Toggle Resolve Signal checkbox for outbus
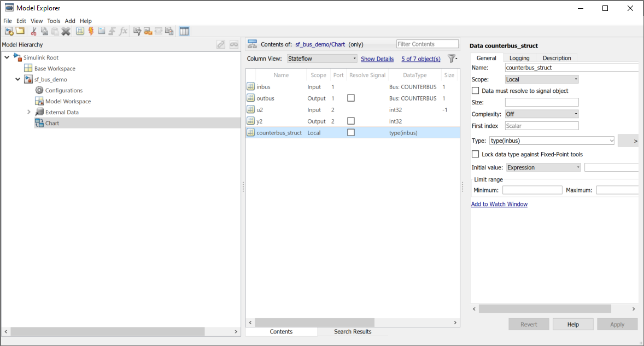 pyautogui.click(x=351, y=98)
